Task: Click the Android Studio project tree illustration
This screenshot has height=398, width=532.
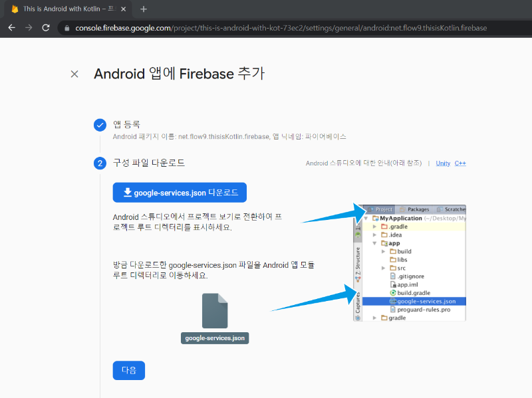Action: click(410, 262)
